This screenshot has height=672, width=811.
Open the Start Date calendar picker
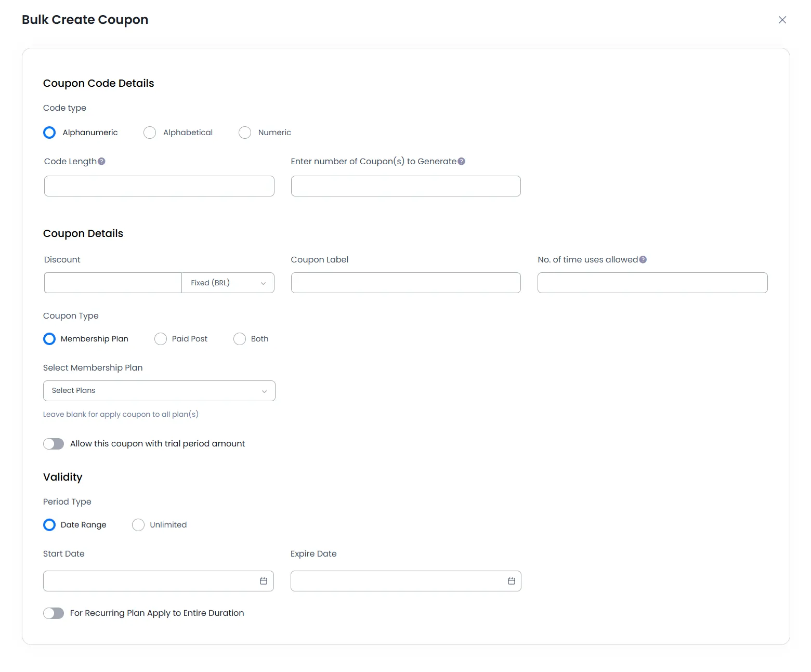point(263,581)
